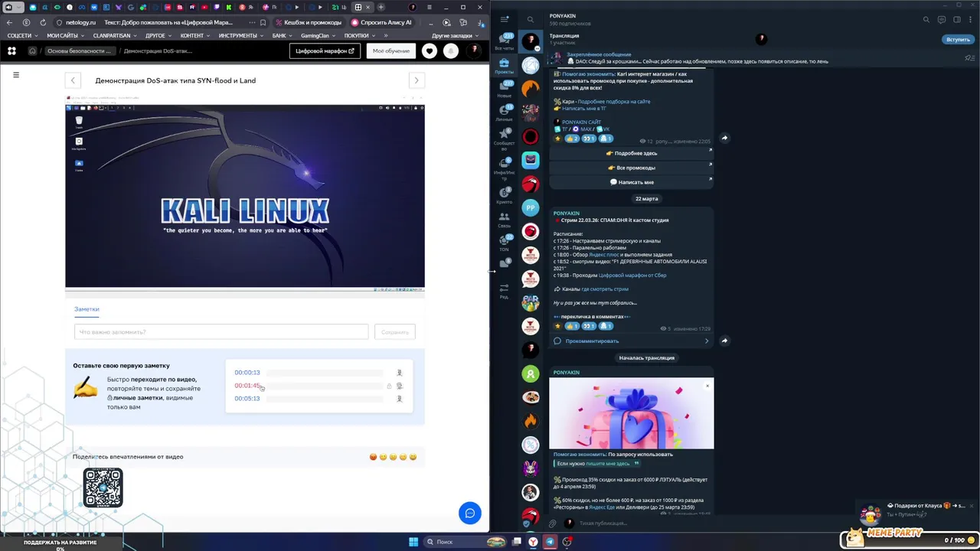Screen dimensions: 980x551
Task: Open Основы безопасности breadcrumb link
Action: point(79,51)
